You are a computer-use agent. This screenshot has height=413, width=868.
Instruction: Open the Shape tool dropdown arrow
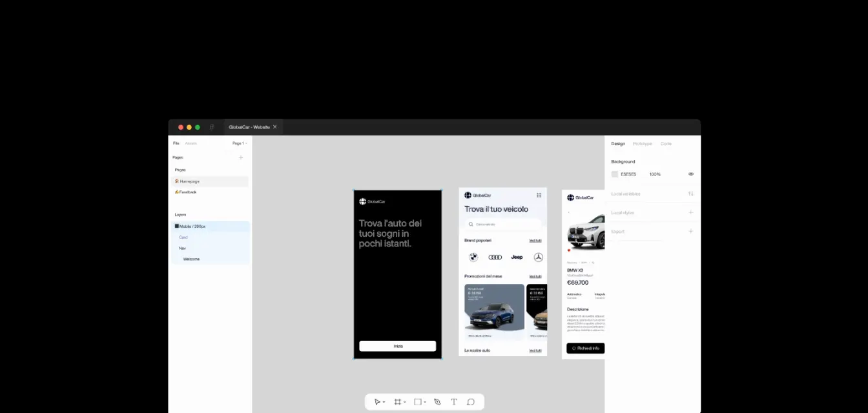(424, 402)
